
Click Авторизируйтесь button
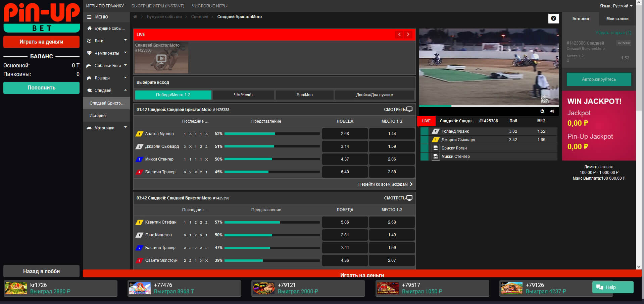(599, 79)
